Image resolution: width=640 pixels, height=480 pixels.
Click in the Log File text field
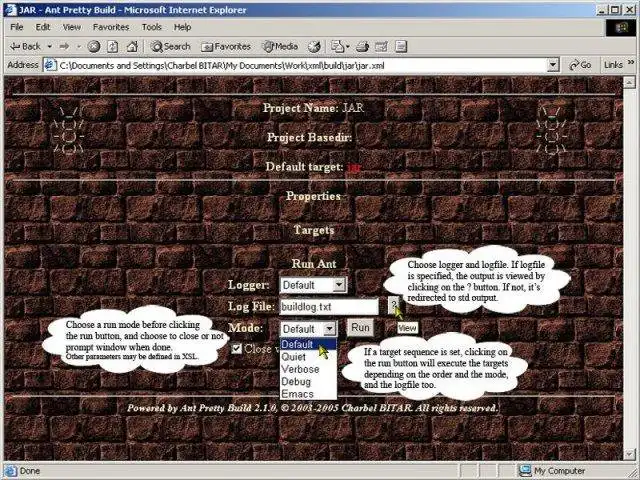tap(329, 307)
